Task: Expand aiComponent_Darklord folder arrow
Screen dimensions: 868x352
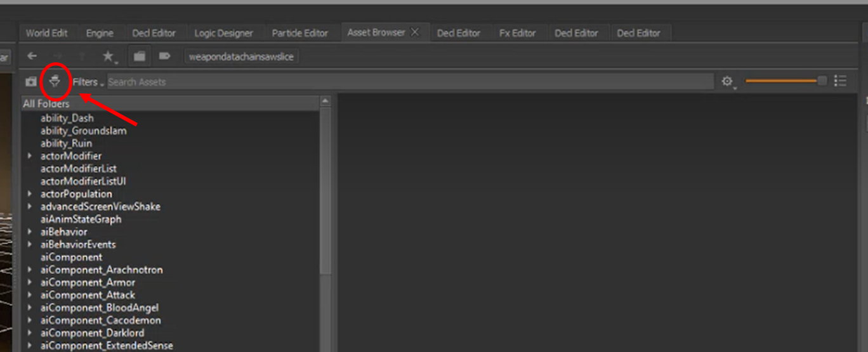Action: [29, 333]
